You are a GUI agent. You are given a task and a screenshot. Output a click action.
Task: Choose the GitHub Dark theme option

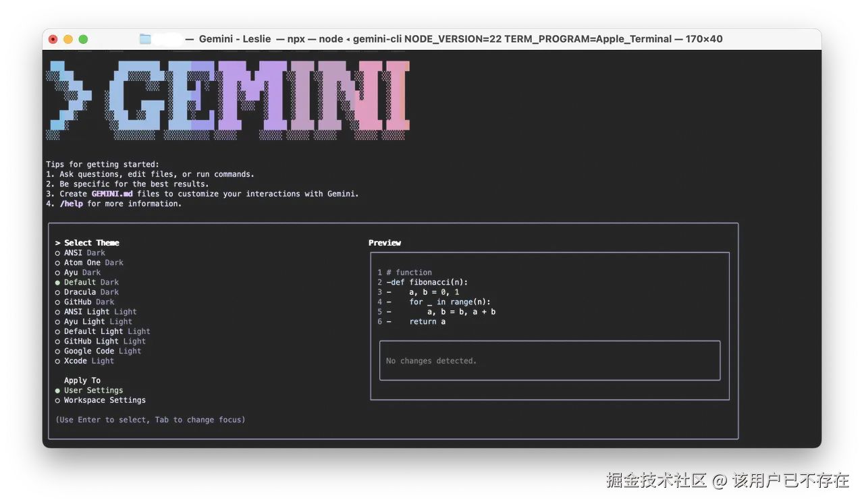(84, 302)
